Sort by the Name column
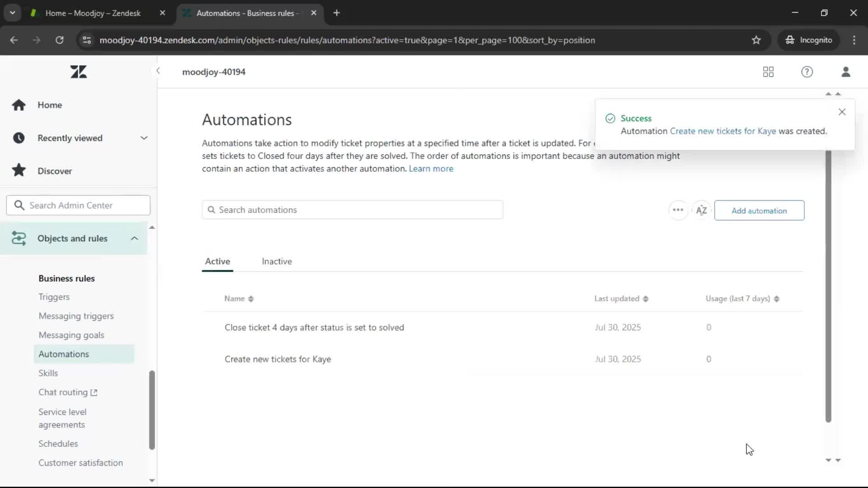Screen dimensions: 868x488 (239, 299)
